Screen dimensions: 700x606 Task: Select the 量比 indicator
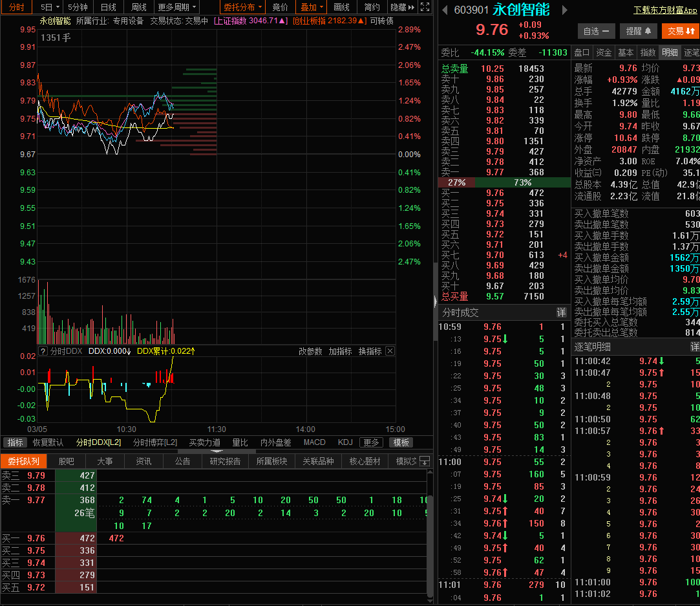240,442
